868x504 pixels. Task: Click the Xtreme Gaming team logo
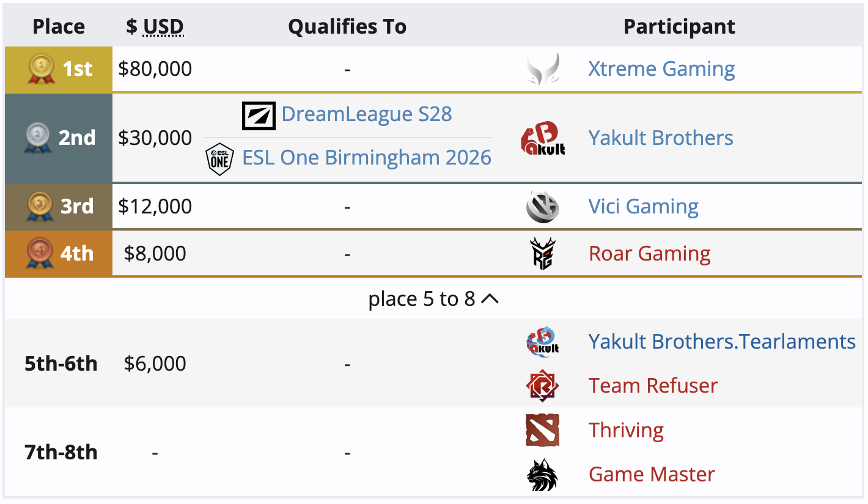[543, 69]
